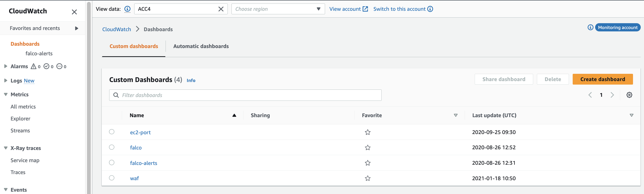Open the ec2-port dashboard

pyautogui.click(x=140, y=132)
